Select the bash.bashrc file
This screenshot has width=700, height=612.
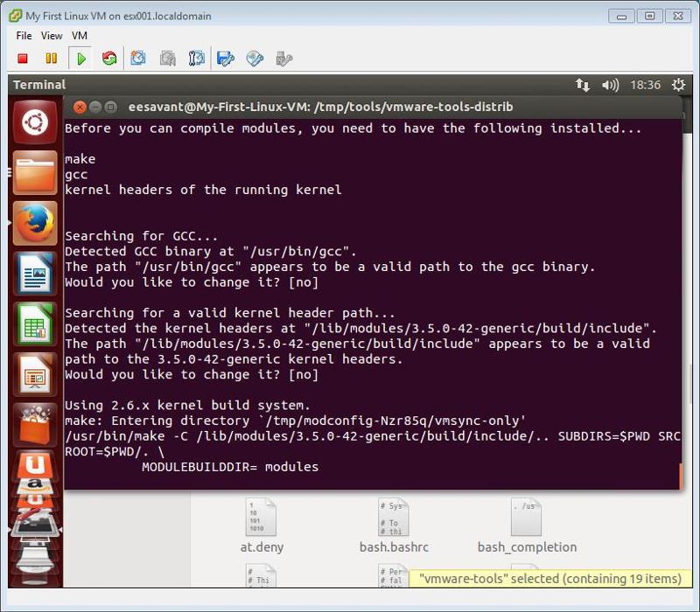(x=394, y=525)
